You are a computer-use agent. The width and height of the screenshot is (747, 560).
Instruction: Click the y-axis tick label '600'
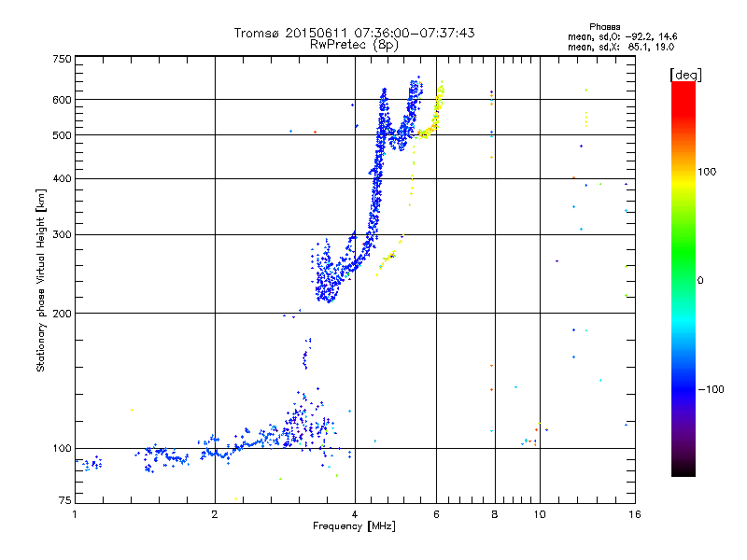tap(62, 100)
